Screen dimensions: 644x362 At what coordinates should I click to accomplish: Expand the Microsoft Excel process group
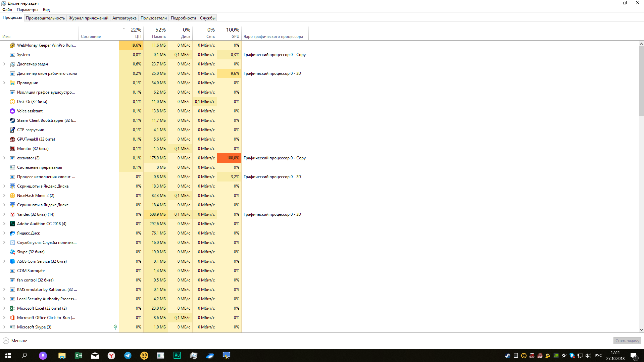click(4, 308)
